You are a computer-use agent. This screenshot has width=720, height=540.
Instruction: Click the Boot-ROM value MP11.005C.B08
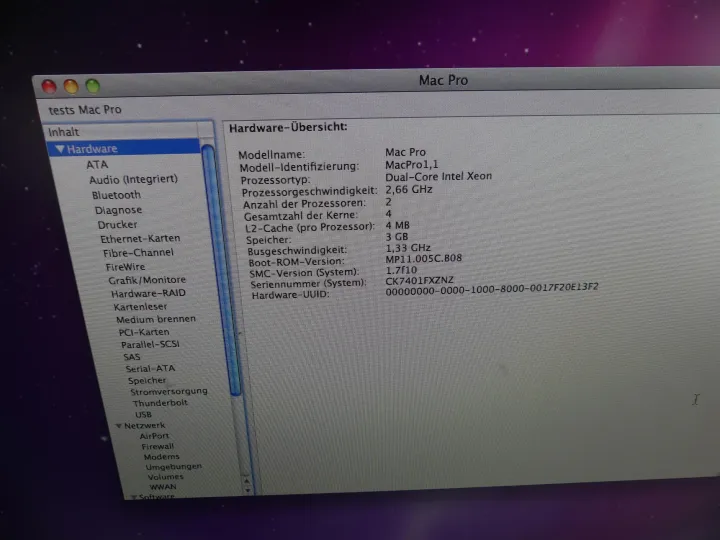coord(423,259)
